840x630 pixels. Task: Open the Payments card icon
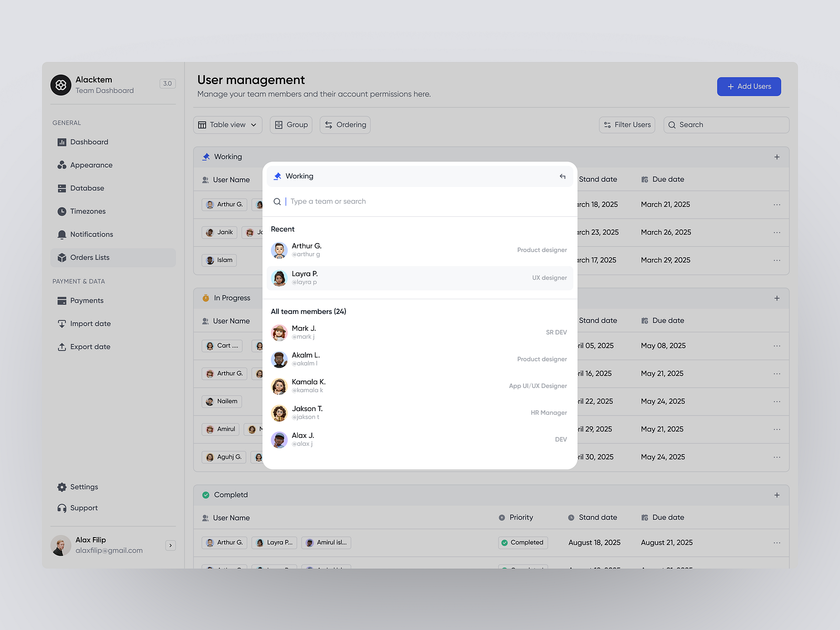point(62,300)
